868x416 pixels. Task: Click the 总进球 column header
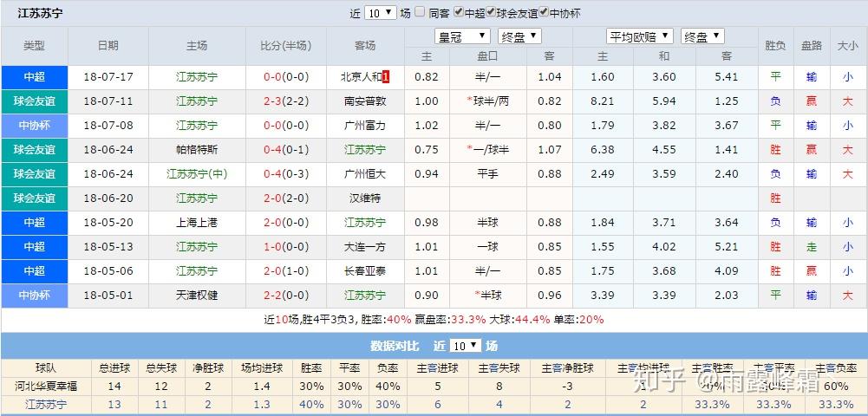(x=114, y=367)
